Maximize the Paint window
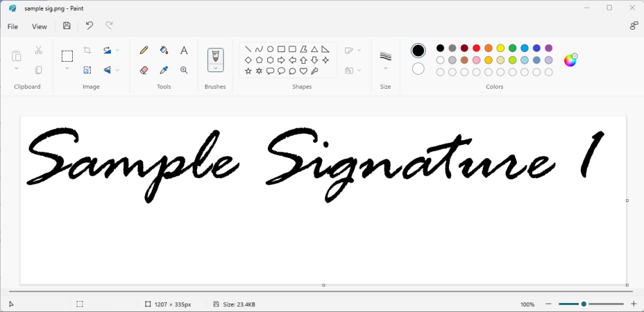This screenshot has width=644, height=312. (609, 8)
